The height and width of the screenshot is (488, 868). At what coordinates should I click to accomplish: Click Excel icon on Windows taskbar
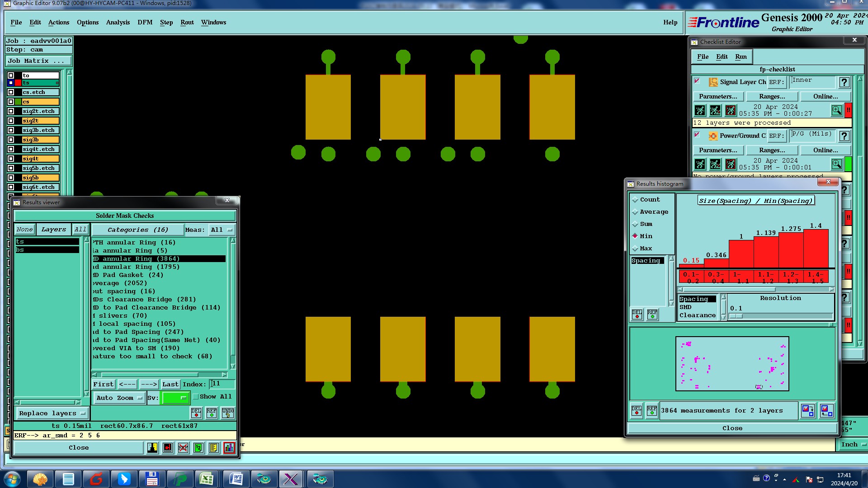[207, 479]
